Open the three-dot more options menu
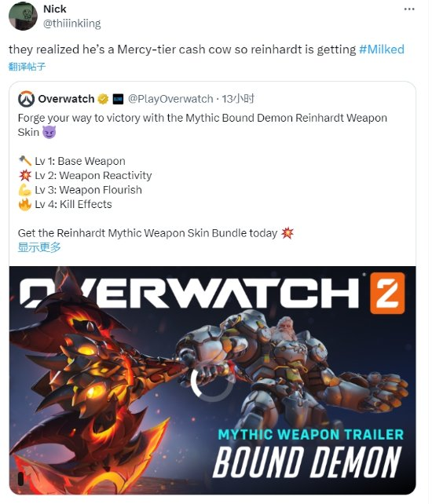 (x=409, y=9)
